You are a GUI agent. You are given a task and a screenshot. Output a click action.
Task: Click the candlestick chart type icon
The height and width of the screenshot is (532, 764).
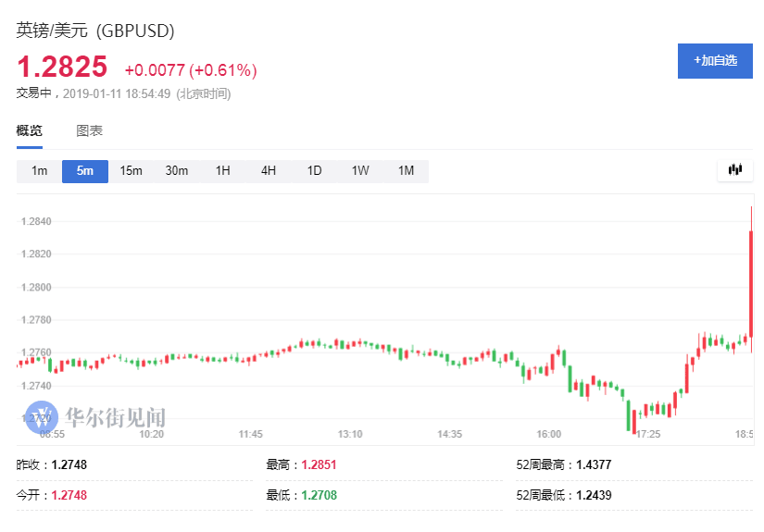(735, 170)
